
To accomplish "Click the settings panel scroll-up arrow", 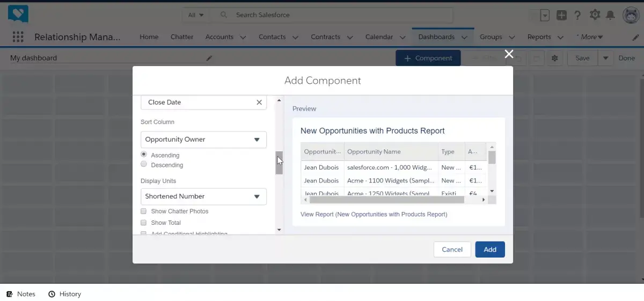I will [x=279, y=100].
